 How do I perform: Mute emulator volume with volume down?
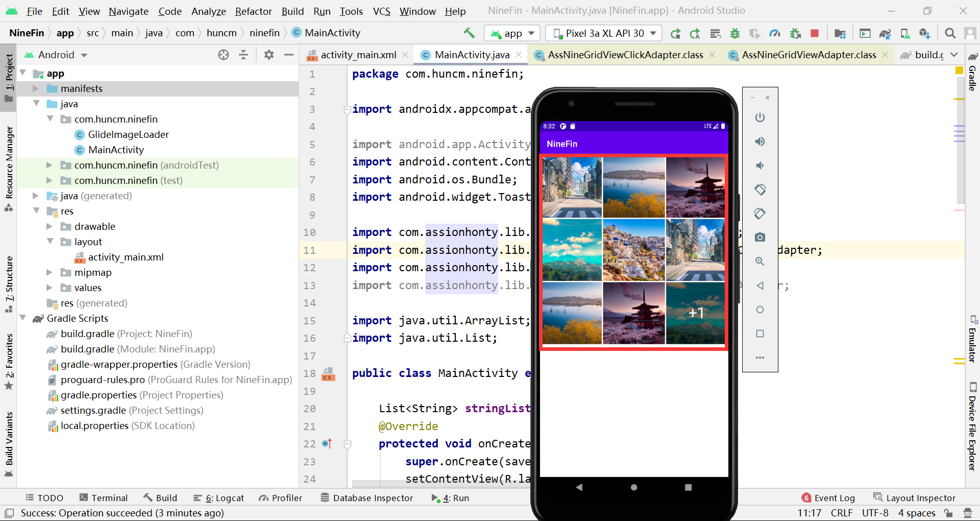[760, 165]
